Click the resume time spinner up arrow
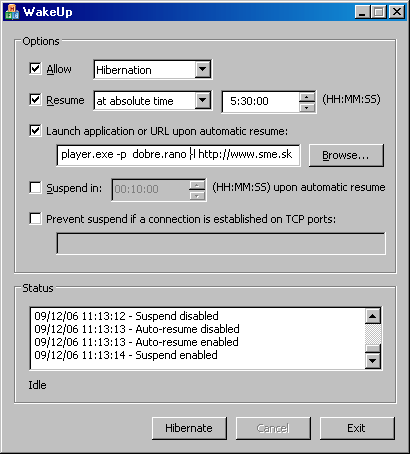 point(307,98)
